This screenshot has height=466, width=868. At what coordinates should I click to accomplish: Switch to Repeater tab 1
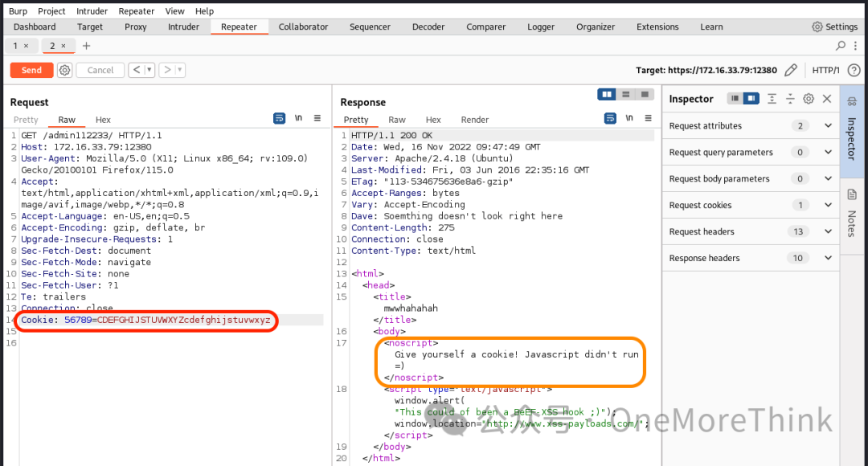click(x=15, y=46)
